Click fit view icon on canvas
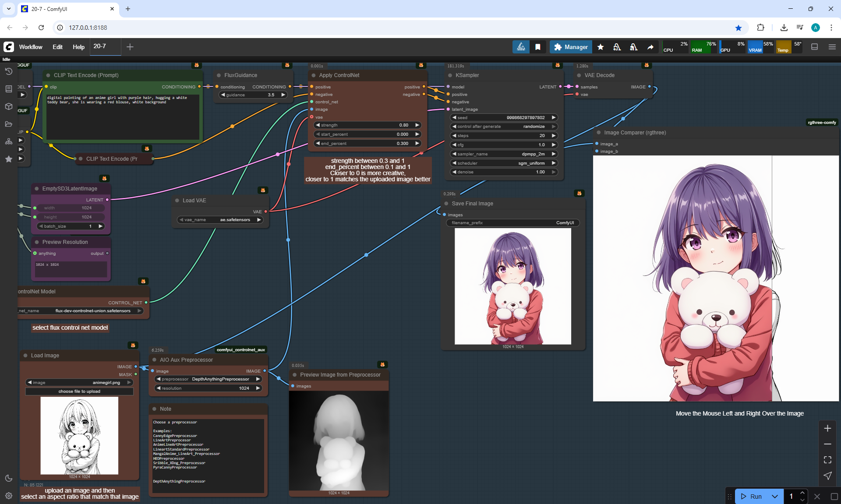Viewport: 841px width, 504px height. pyautogui.click(x=827, y=460)
